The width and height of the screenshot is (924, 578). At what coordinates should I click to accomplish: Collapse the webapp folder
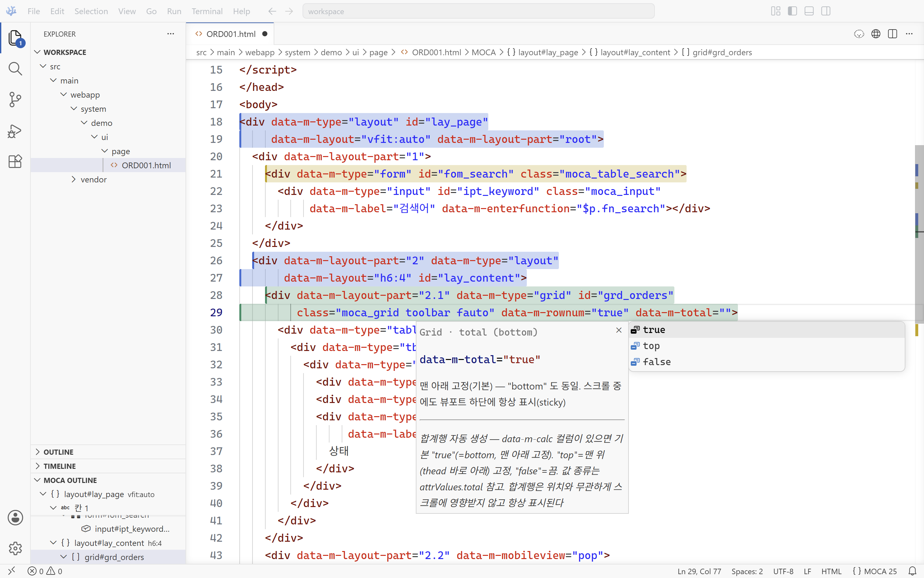point(108,94)
